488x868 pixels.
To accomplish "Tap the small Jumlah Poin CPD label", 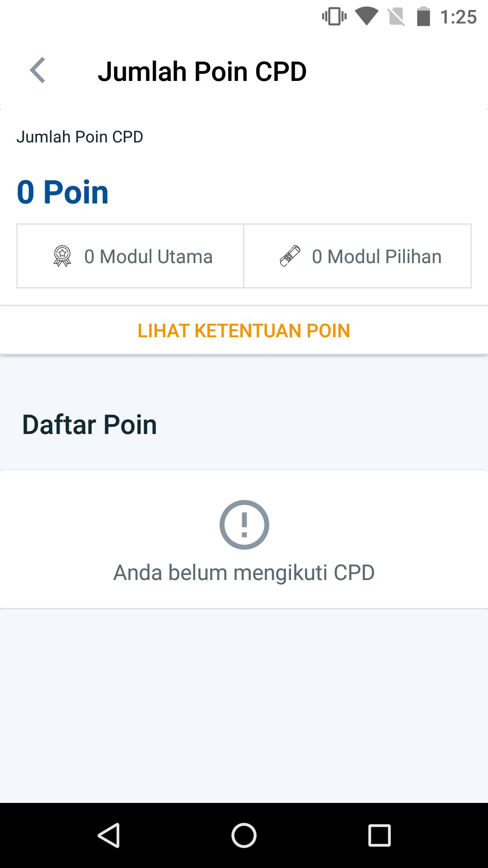I will click(x=80, y=137).
